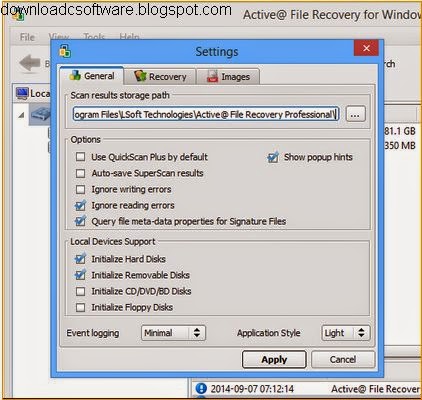
Task: Uncheck Initialize Hard Disks
Action: (x=80, y=259)
